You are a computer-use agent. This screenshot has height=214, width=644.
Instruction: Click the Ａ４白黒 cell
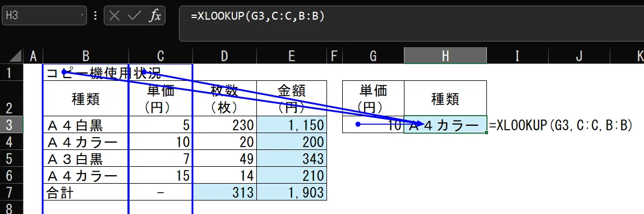pos(86,125)
